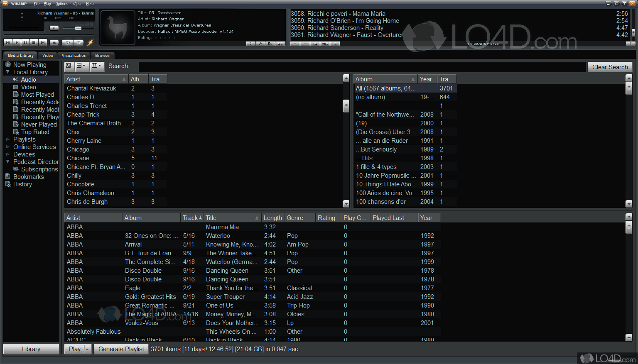Toggle repeat mode
Image resolution: width=638 pixels, height=364 pixels.
coord(79,42)
